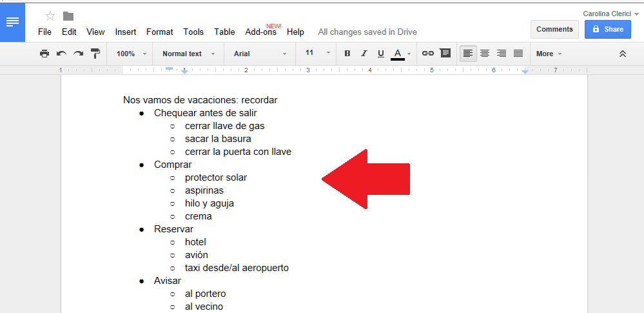Open the Table menu
Screen dimensions: 644x313
point(225,32)
